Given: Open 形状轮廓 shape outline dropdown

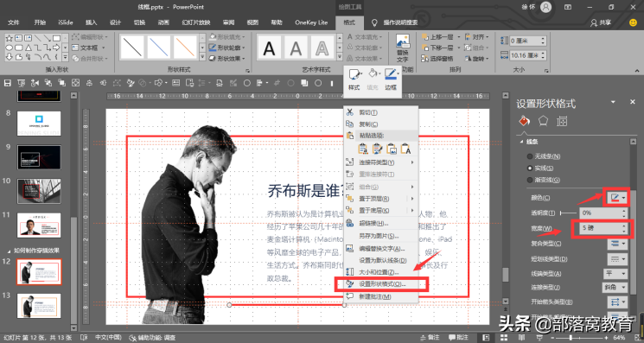Looking at the screenshot, I should coord(227,48).
